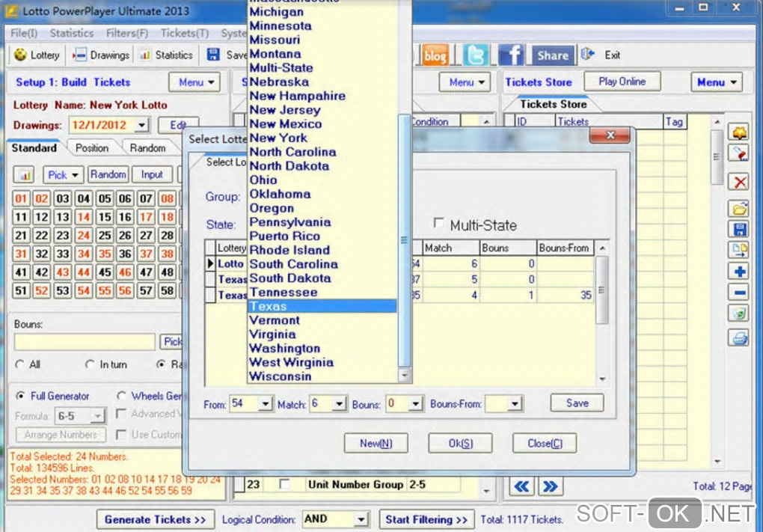Viewport: 763px width, 532px height.
Task: Select the Full Generator radio button
Action: pyautogui.click(x=20, y=396)
